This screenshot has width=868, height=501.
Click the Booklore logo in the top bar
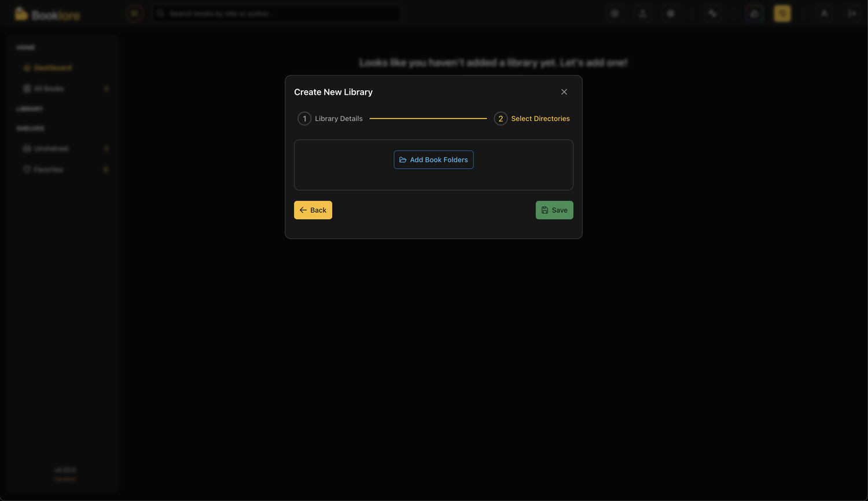tap(47, 13)
